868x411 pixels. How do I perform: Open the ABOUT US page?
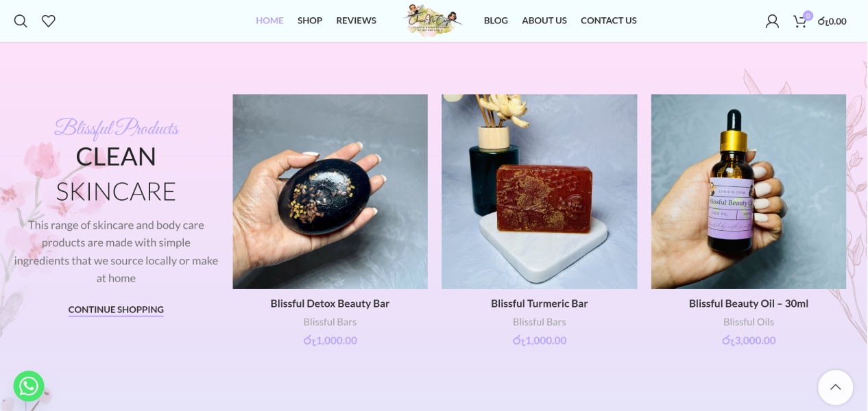click(x=544, y=21)
